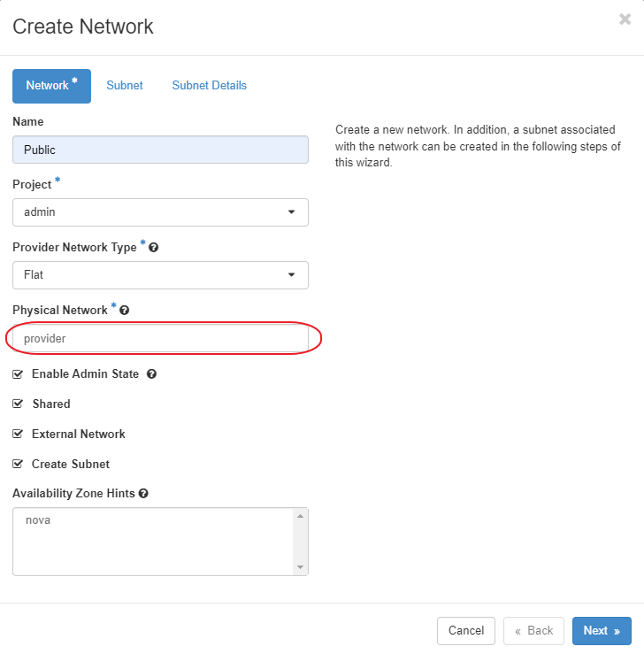Open the Project dropdown
Screen dimensions: 644x654
(160, 212)
